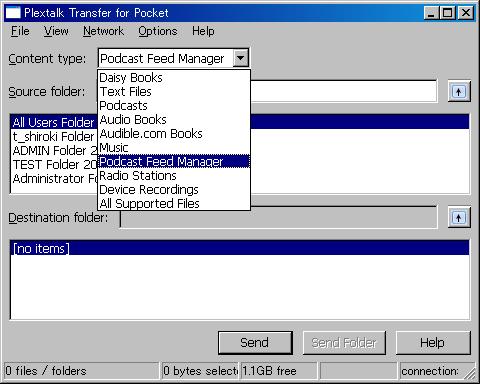480x384 pixels.
Task: Click the Destination folder path field
Action: (278, 217)
